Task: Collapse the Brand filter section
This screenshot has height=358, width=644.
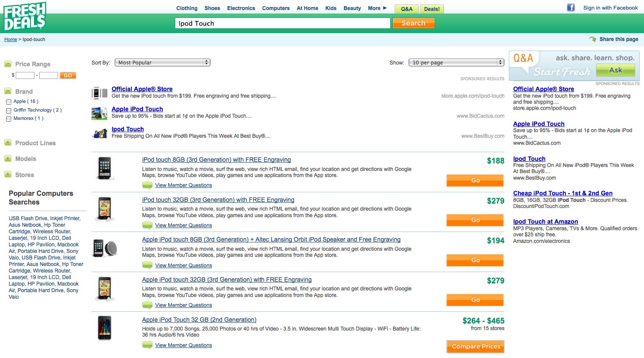Action: click(x=8, y=91)
